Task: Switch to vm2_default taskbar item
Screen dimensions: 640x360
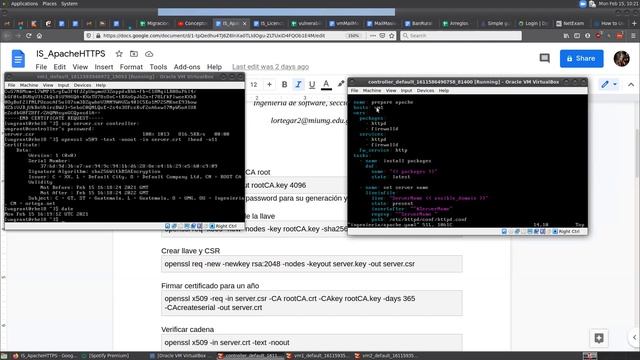Action: 386,356
